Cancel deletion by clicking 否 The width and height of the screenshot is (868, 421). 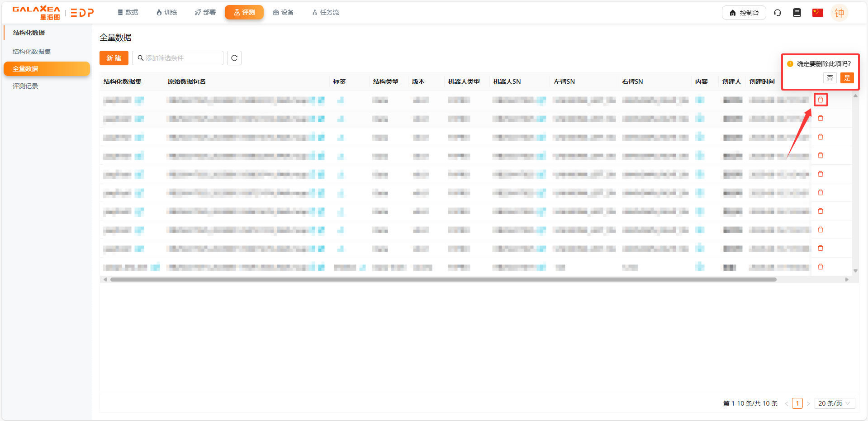click(x=830, y=78)
